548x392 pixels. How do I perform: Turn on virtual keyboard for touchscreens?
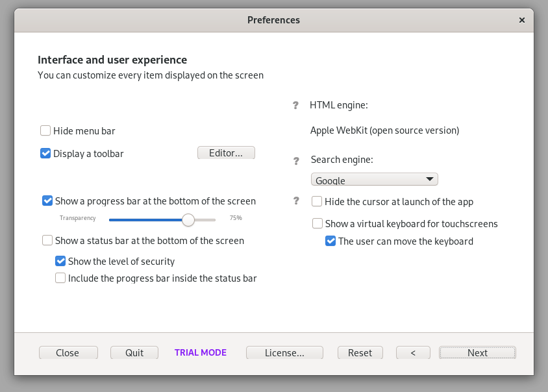click(x=318, y=223)
